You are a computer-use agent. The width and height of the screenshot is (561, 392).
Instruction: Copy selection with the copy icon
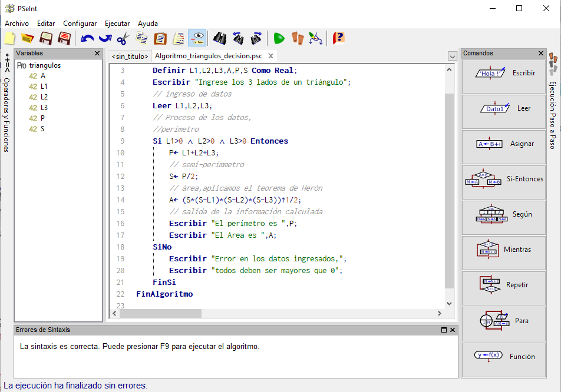pyautogui.click(x=142, y=38)
